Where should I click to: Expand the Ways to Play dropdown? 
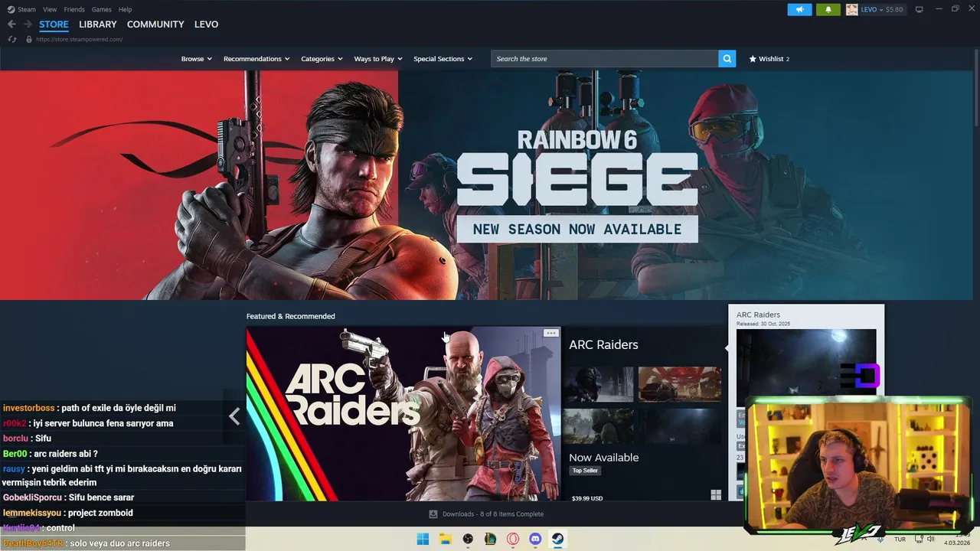click(x=378, y=59)
